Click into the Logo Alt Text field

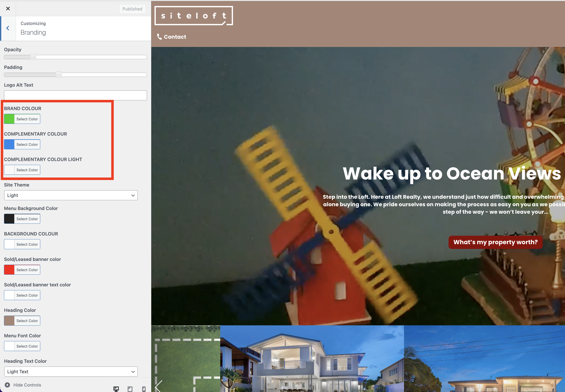coord(75,95)
